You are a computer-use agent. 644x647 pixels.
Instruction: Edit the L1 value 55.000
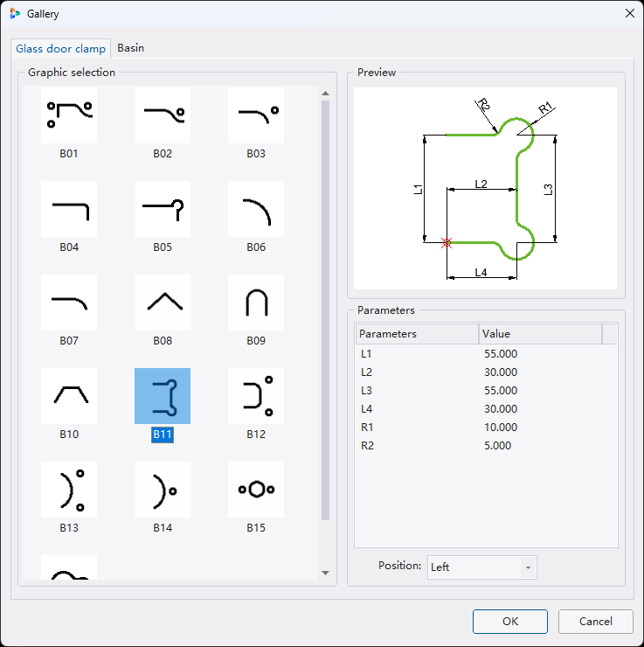501,354
